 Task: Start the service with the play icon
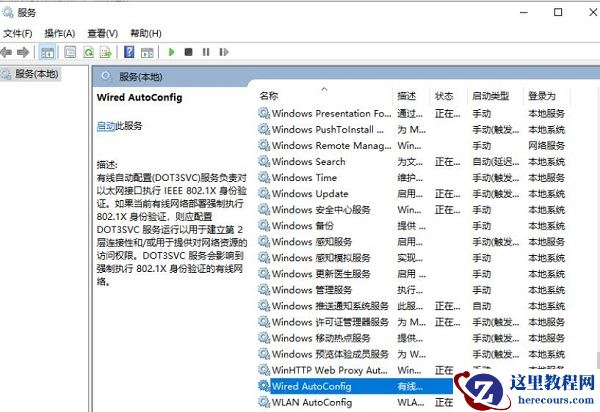(x=171, y=52)
